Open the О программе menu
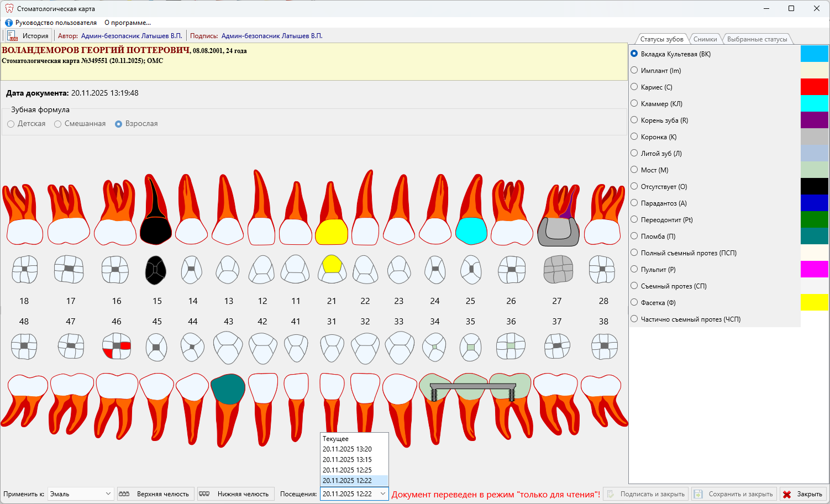 pos(128,23)
